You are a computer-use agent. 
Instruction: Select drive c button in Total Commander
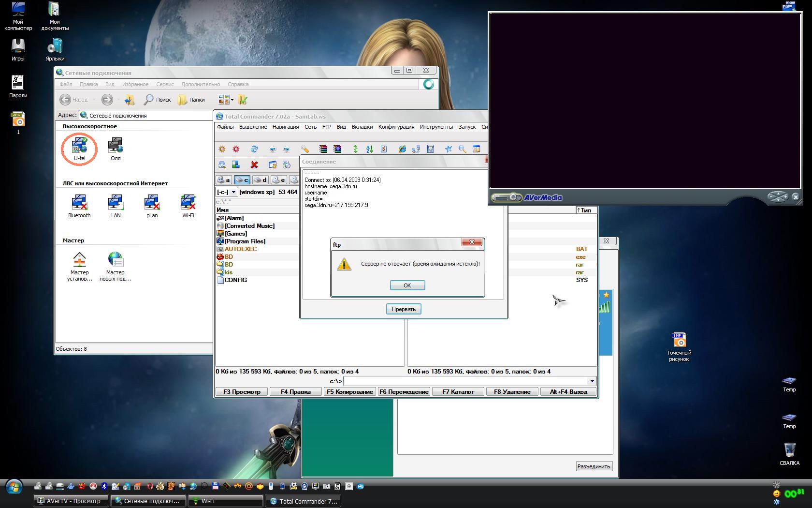[242, 179]
